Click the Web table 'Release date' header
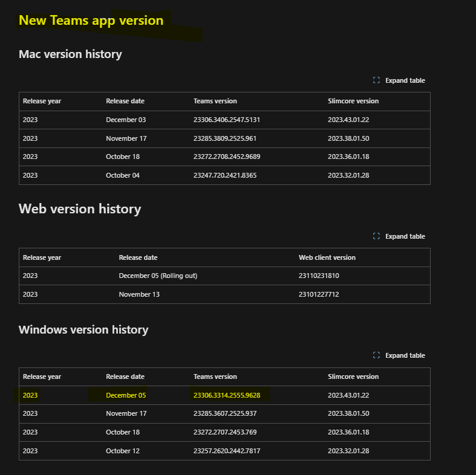 pyautogui.click(x=138, y=257)
